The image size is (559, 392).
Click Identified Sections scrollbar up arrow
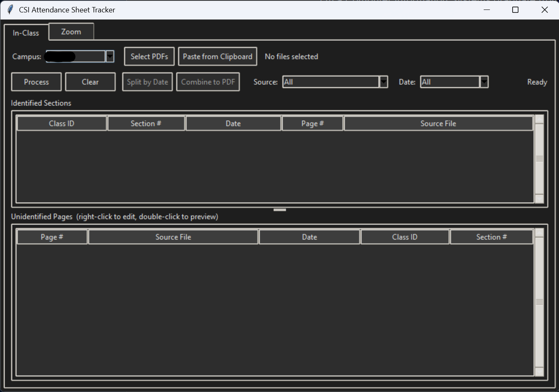(x=539, y=120)
